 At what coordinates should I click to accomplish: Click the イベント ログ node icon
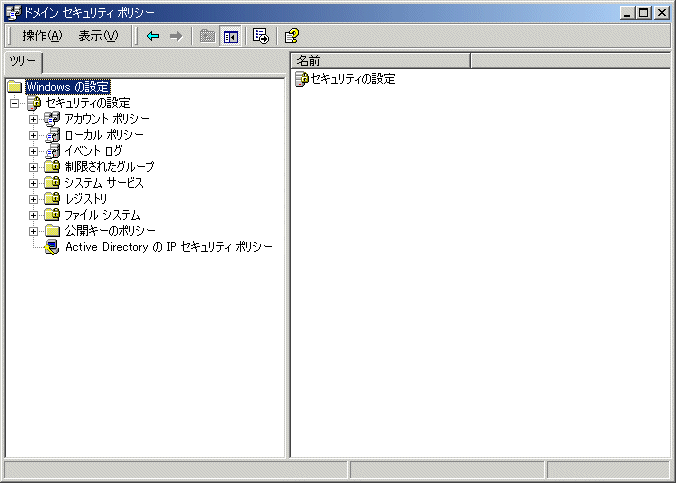tap(52, 151)
